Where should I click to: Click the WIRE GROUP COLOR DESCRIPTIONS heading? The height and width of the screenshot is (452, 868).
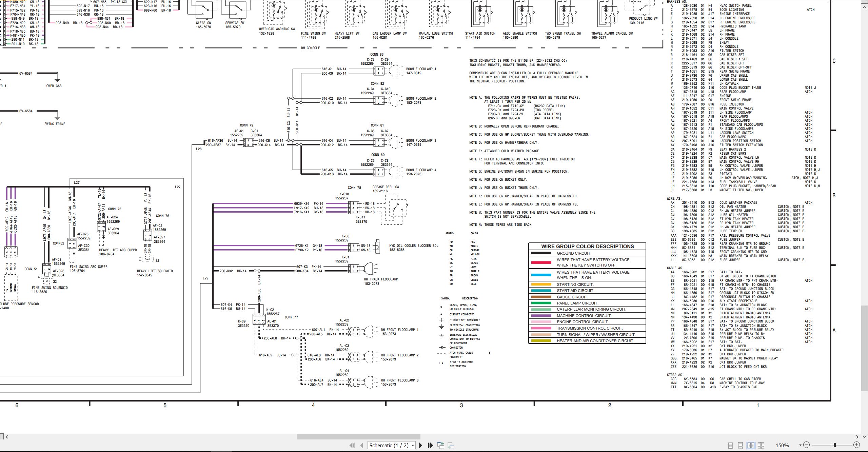pos(587,247)
